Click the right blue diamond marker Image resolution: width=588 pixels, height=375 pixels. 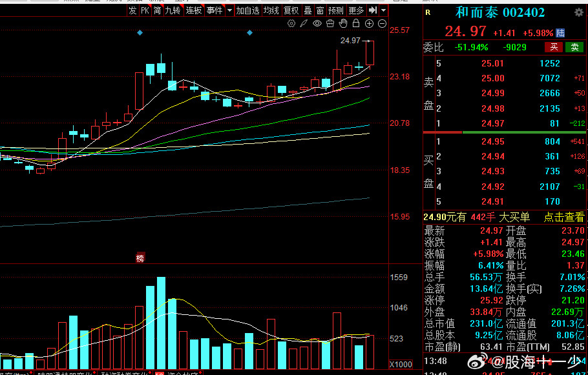click(250, 33)
